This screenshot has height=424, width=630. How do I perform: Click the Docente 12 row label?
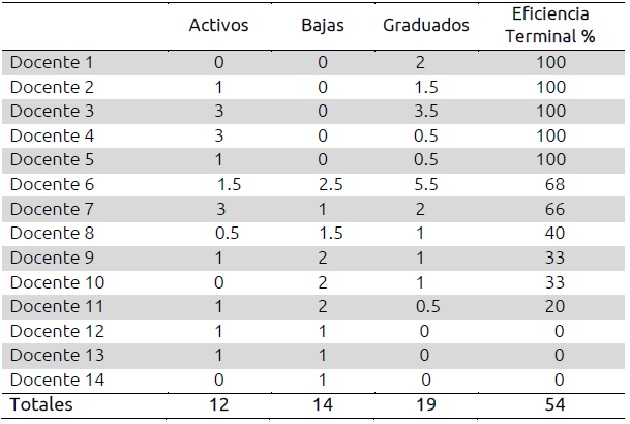coord(56,331)
